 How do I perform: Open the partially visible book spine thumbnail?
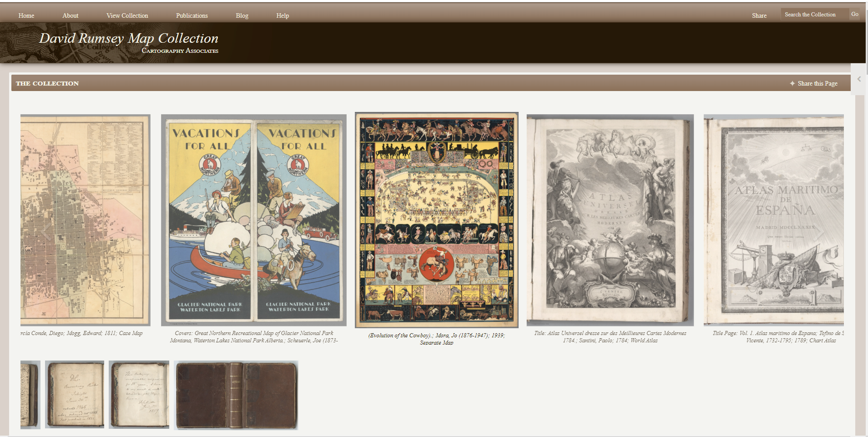[x=30, y=395]
